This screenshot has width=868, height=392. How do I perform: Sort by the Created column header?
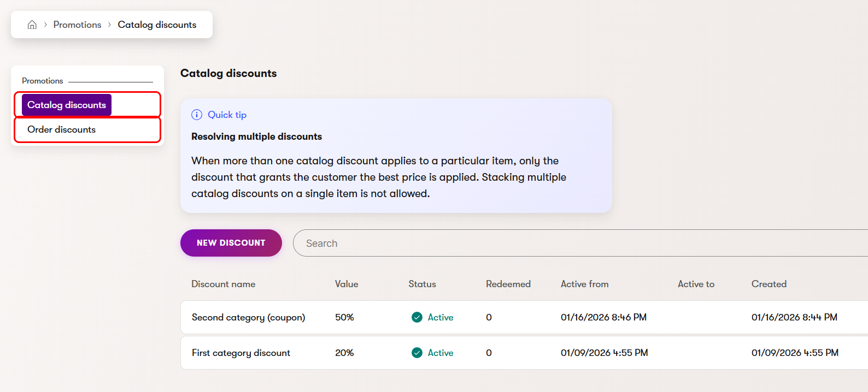tap(769, 284)
